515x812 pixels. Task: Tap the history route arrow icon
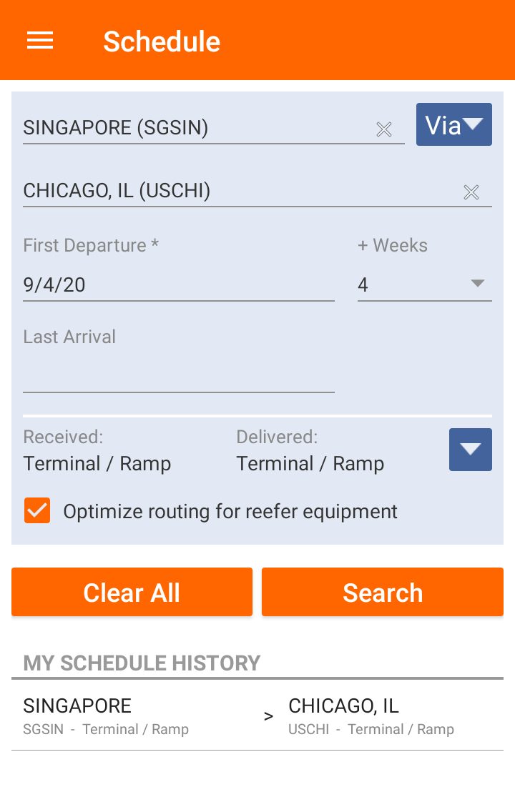(268, 716)
